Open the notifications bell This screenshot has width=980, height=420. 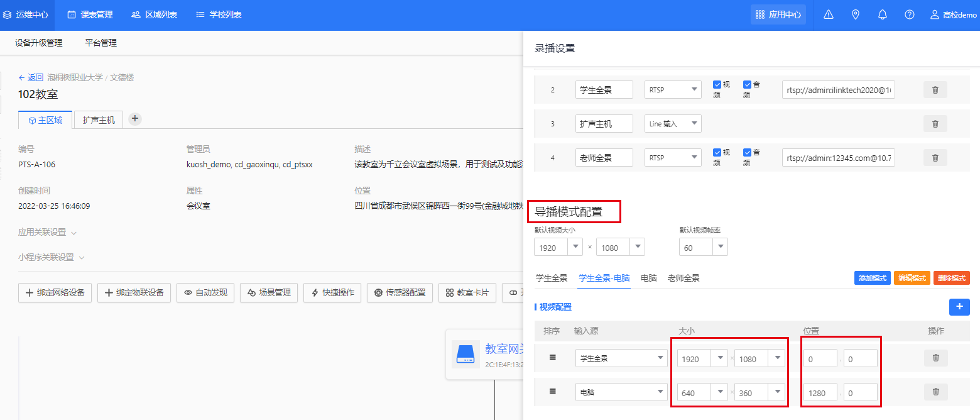click(882, 14)
